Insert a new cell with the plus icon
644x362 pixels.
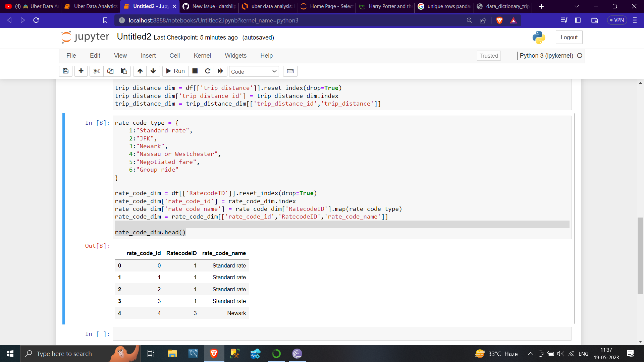(81, 71)
